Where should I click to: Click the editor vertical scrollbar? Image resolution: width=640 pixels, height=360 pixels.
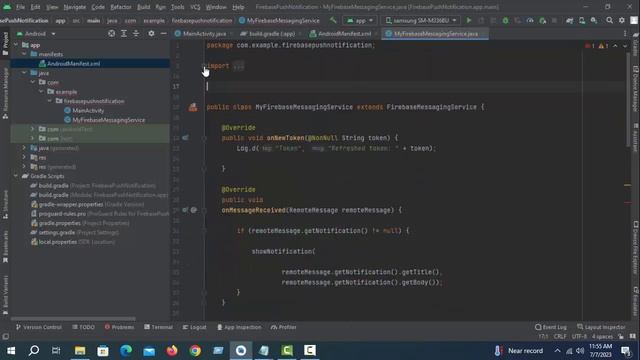[628, 100]
